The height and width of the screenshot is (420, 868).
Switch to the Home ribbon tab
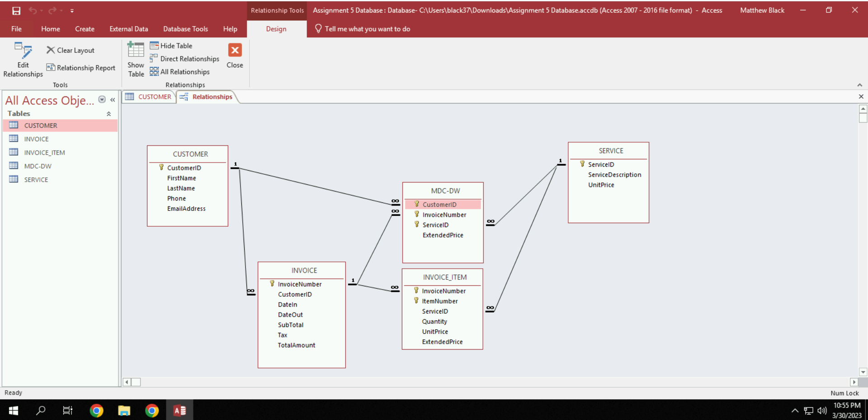click(51, 29)
